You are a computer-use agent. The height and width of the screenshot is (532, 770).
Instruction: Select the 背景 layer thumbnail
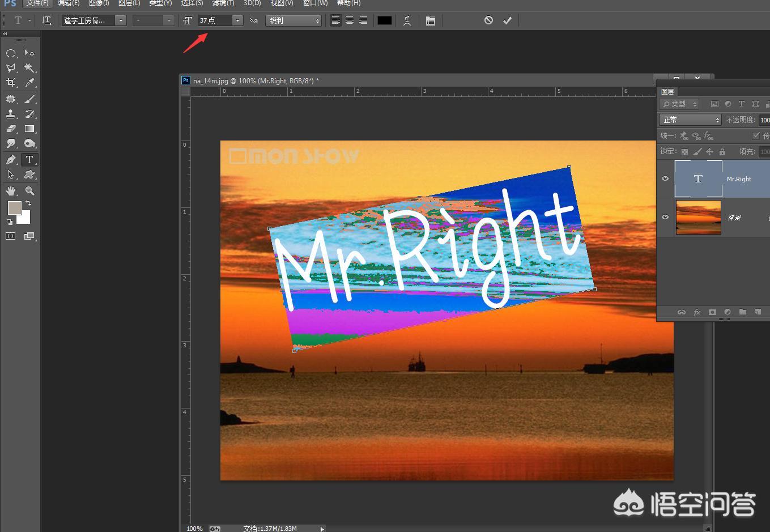pyautogui.click(x=698, y=217)
